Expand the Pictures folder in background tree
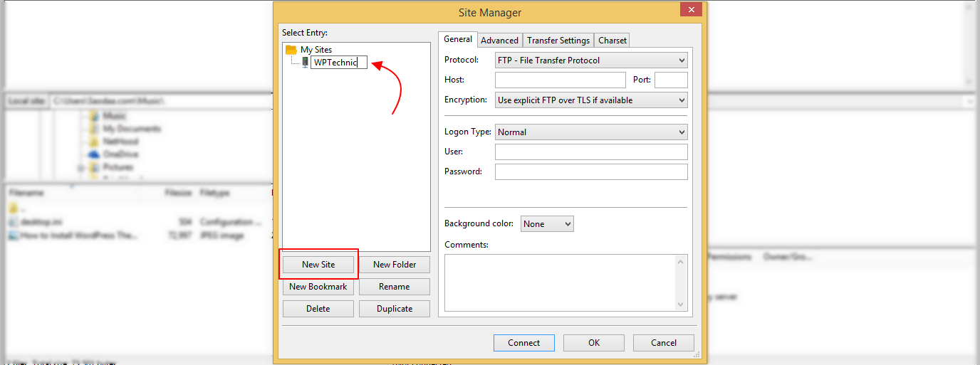This screenshot has height=365, width=980. click(81, 168)
